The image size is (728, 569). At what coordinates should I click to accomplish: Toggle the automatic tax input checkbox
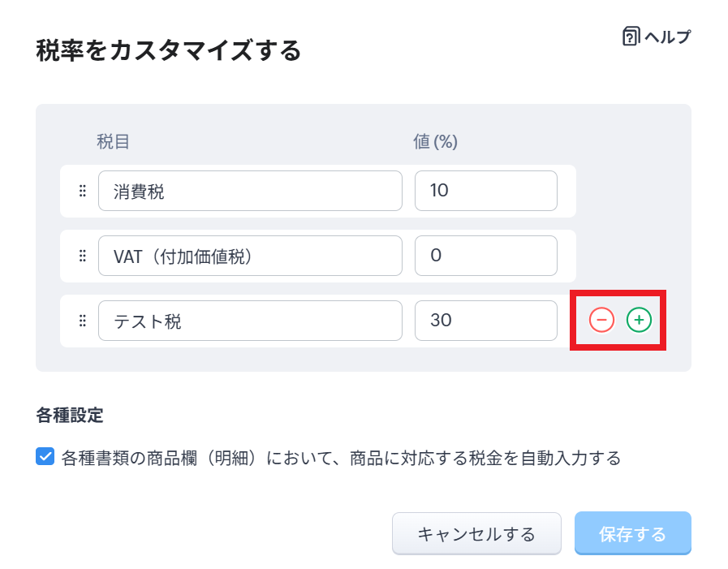(45, 457)
